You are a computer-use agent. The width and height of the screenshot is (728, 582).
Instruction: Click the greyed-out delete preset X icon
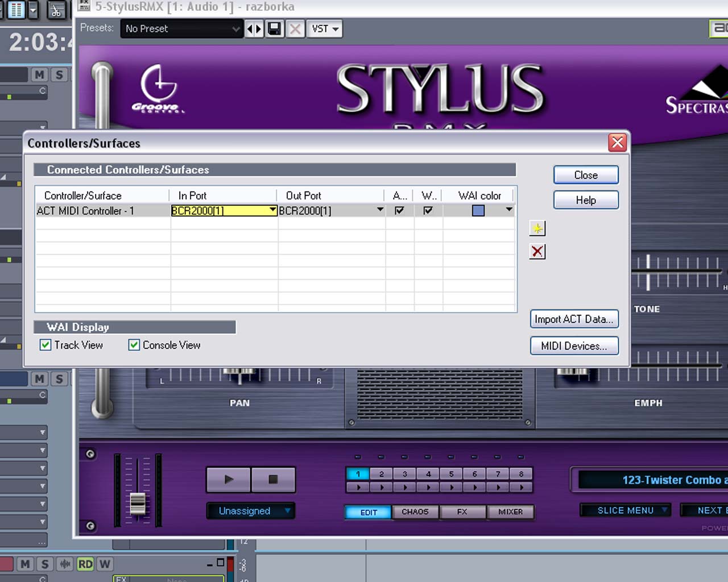(295, 28)
